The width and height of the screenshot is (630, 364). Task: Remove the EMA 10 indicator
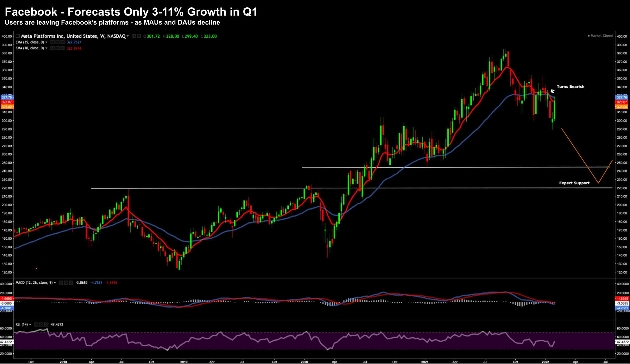[62, 48]
